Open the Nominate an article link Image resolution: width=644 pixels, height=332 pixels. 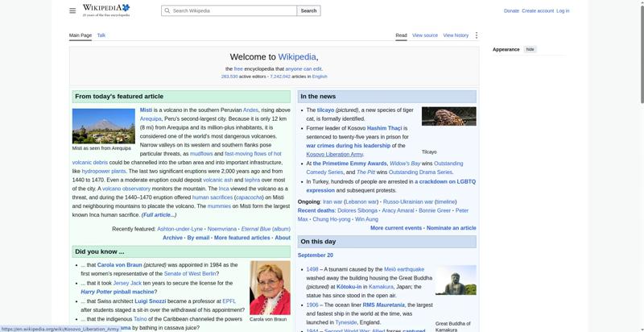[x=452, y=228]
